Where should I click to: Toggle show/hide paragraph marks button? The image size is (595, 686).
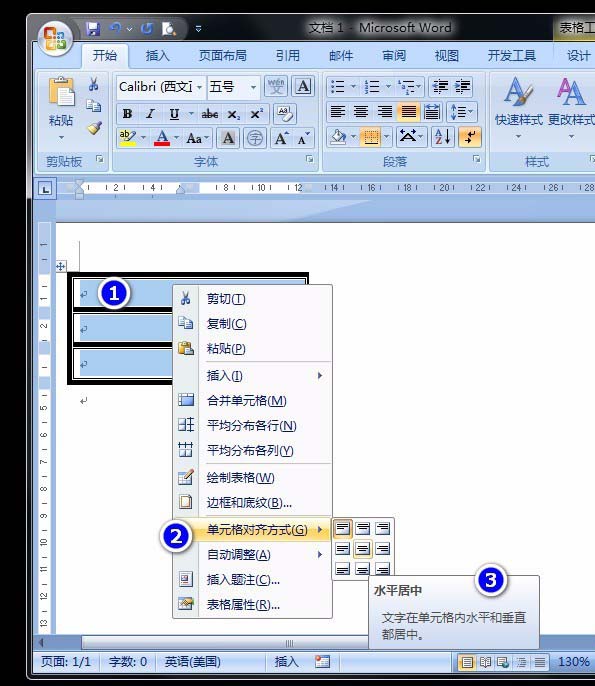click(x=470, y=137)
